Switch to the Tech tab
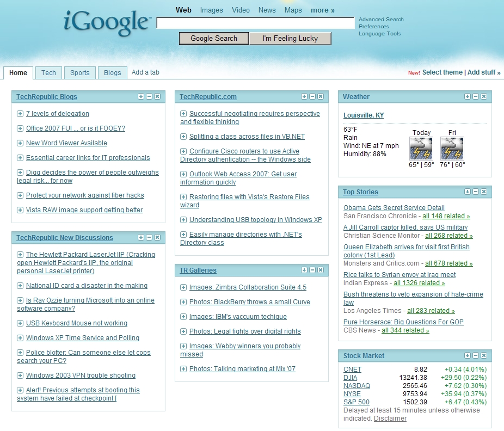Image resolution: width=504 pixels, height=431 pixels. point(48,72)
